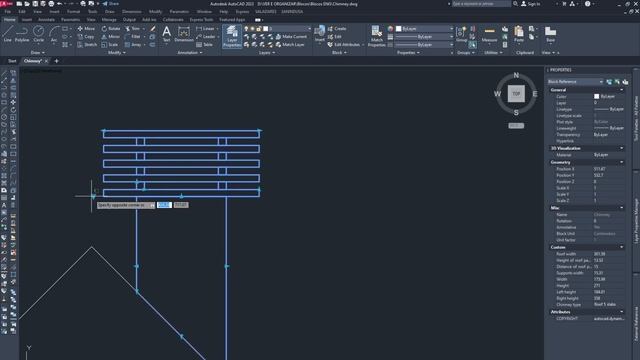This screenshot has height=360, width=640.
Task: Click the Leader tool
Action: click(x=206, y=37)
